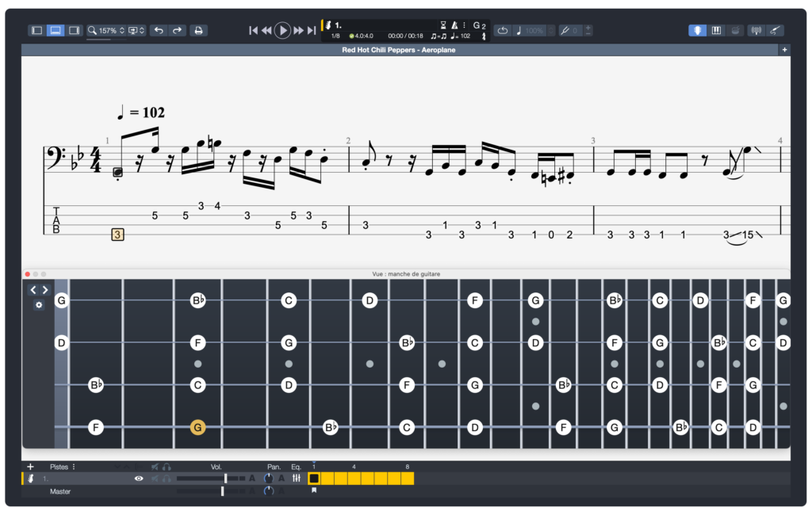Viewport: 812px width, 515px height.
Task: Click the fret 15 slide note in tablature
Action: 748,235
